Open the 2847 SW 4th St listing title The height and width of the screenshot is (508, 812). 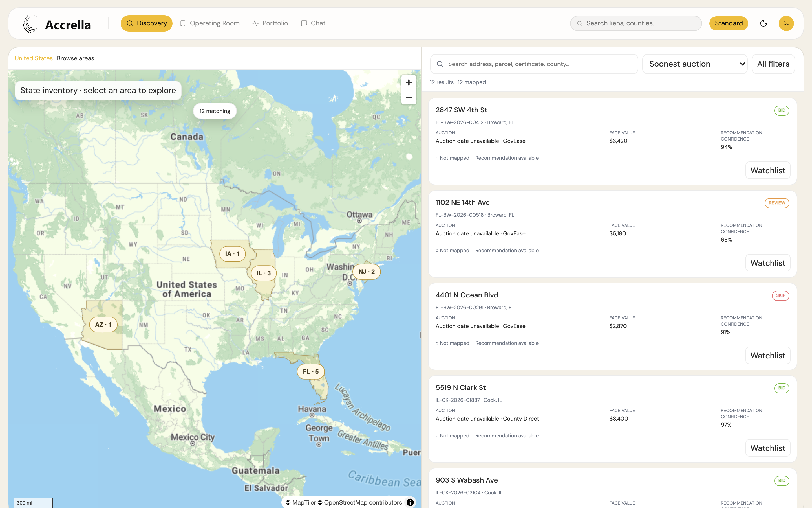pos(461,110)
